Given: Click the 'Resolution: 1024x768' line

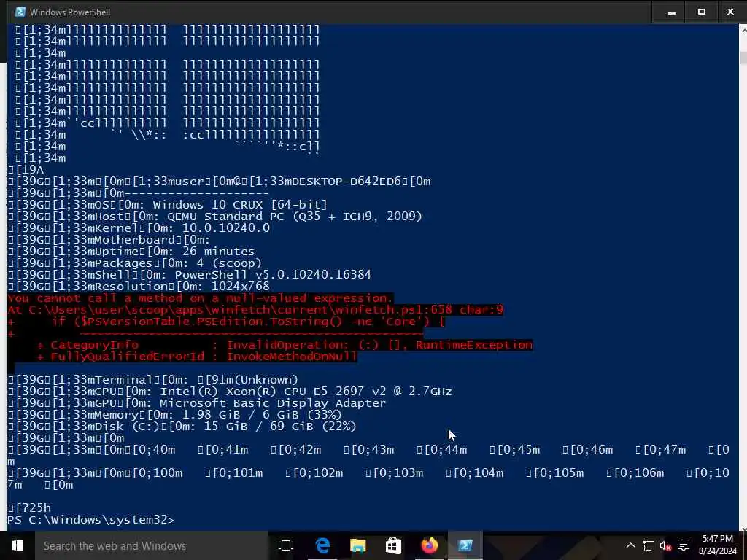Looking at the screenshot, I should tap(139, 286).
